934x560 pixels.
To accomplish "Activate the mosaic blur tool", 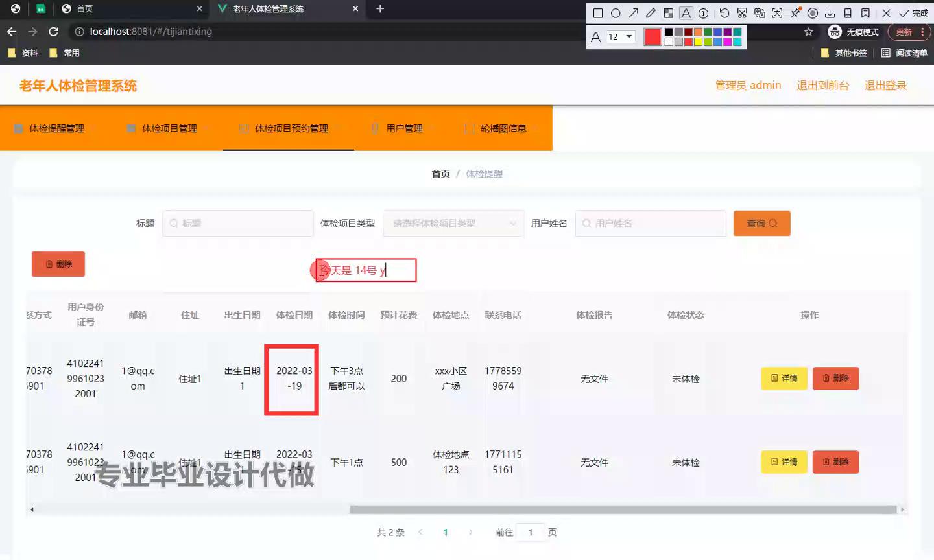I will tap(668, 13).
